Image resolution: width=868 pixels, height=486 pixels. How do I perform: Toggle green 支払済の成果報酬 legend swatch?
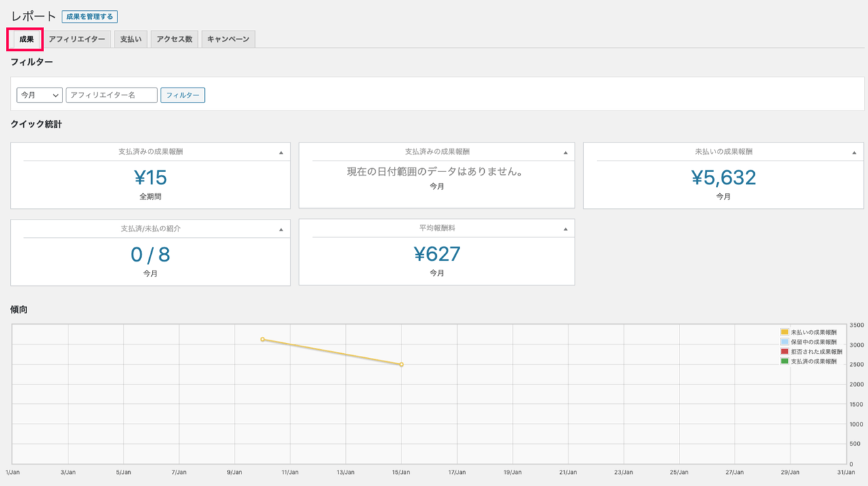(x=785, y=361)
